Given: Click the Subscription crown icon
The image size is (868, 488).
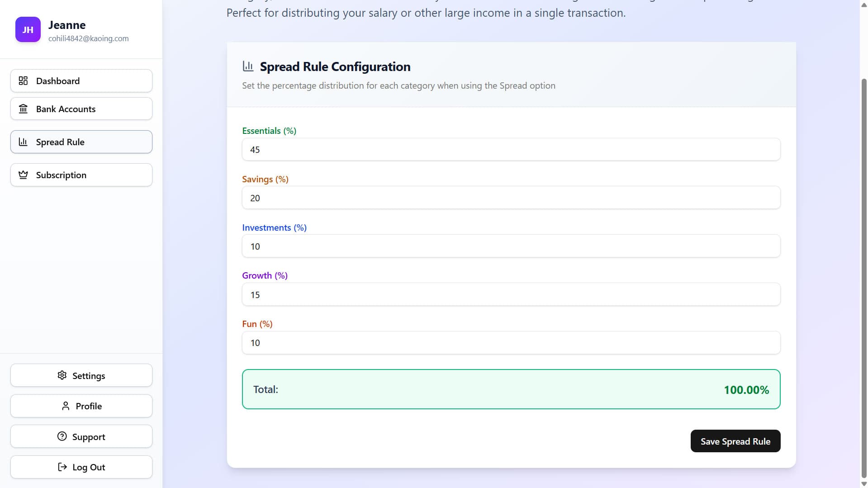Looking at the screenshot, I should coord(24,175).
